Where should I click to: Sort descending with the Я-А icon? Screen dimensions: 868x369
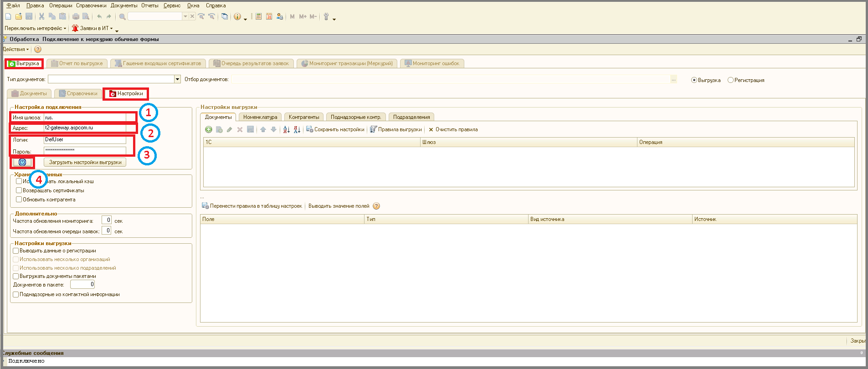[x=297, y=129]
